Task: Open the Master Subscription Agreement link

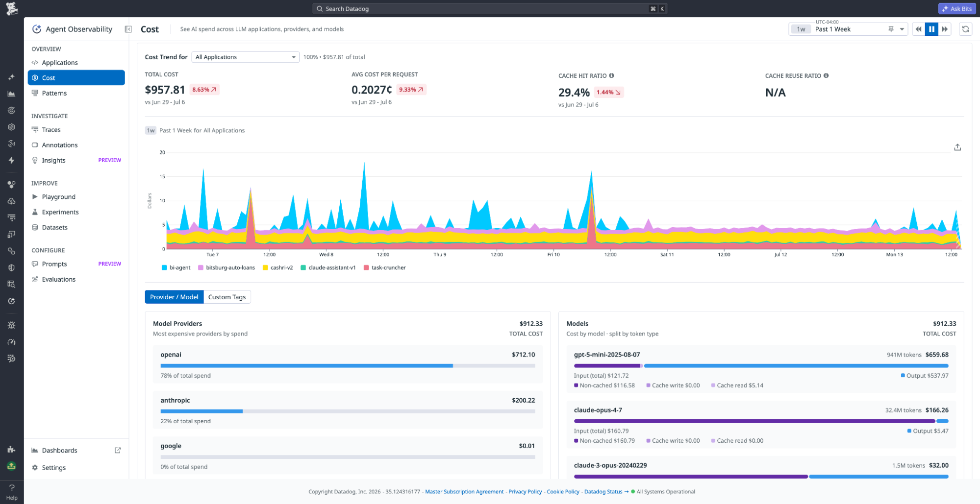Action: 464,492
